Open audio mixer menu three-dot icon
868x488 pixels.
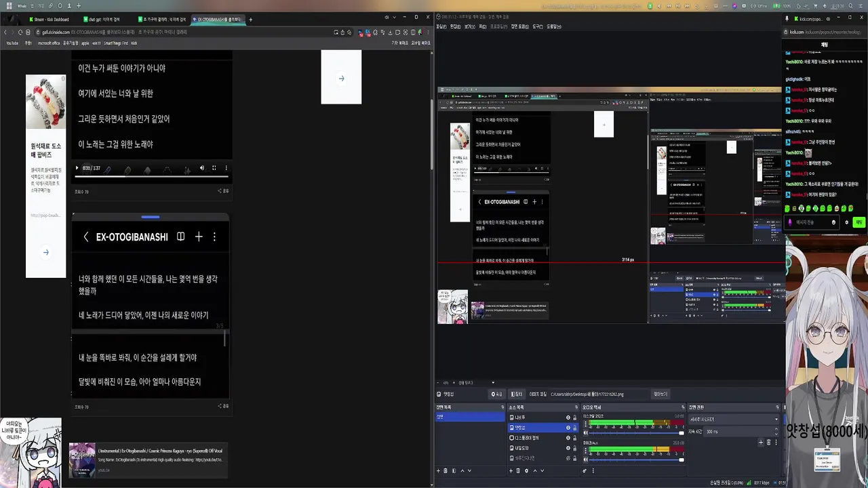[x=593, y=470]
